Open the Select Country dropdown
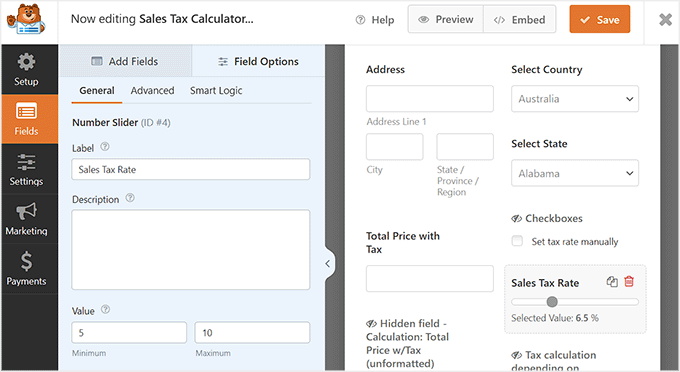 point(575,99)
